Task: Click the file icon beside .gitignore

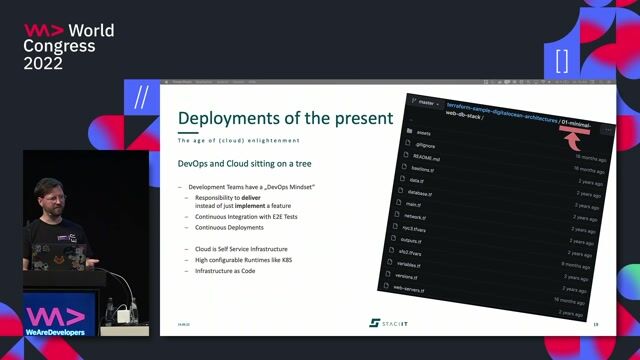Action: (x=407, y=142)
